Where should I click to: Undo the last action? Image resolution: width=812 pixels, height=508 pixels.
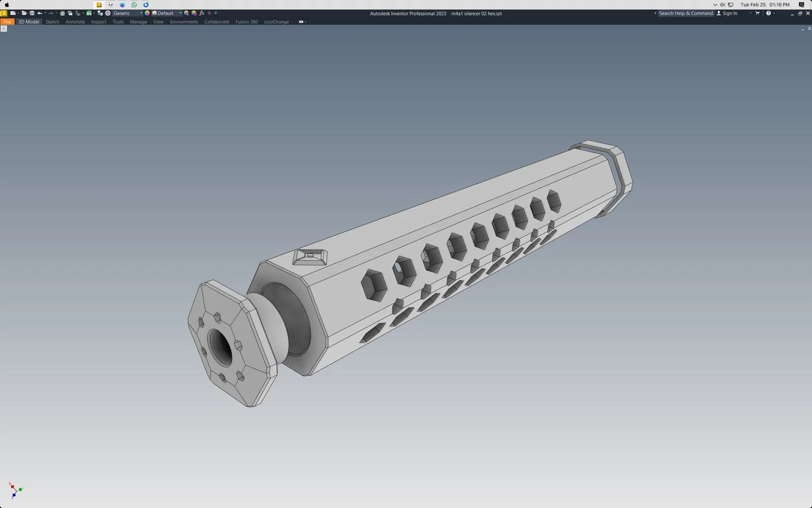(39, 13)
